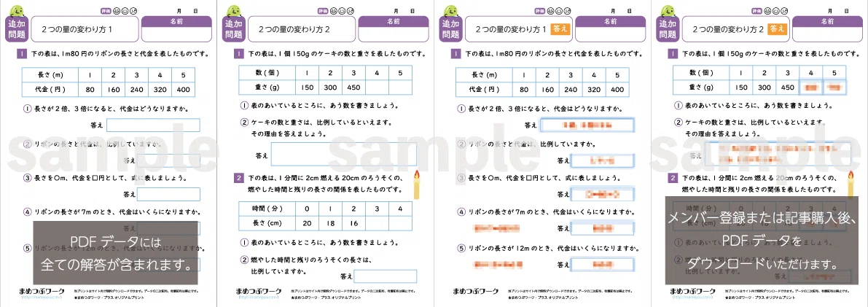Click the green mascot on the first worksheet

(17, 11)
